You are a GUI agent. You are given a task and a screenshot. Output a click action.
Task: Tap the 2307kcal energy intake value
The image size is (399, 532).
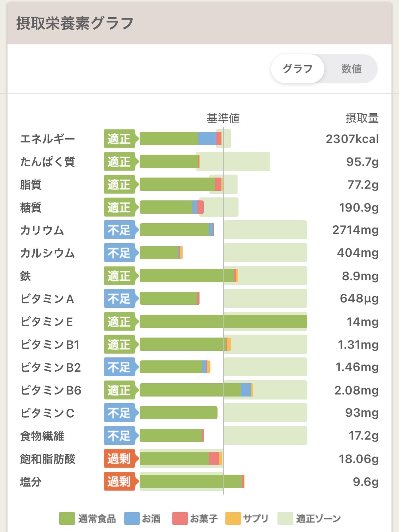[x=352, y=139]
